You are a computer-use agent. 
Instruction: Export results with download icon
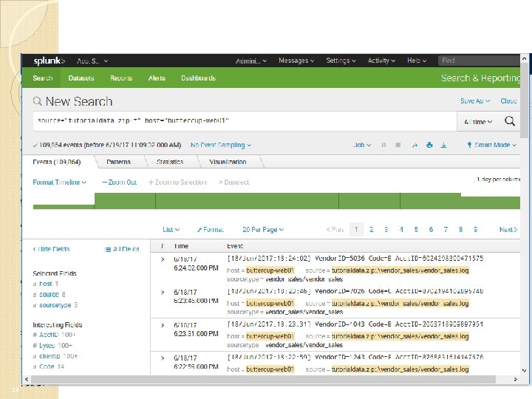click(x=443, y=146)
